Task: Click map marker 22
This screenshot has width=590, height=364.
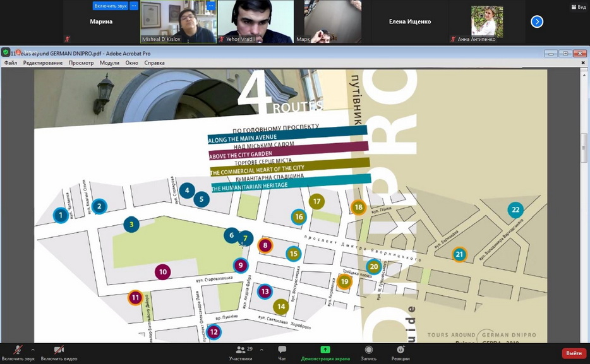Action: [x=515, y=209]
